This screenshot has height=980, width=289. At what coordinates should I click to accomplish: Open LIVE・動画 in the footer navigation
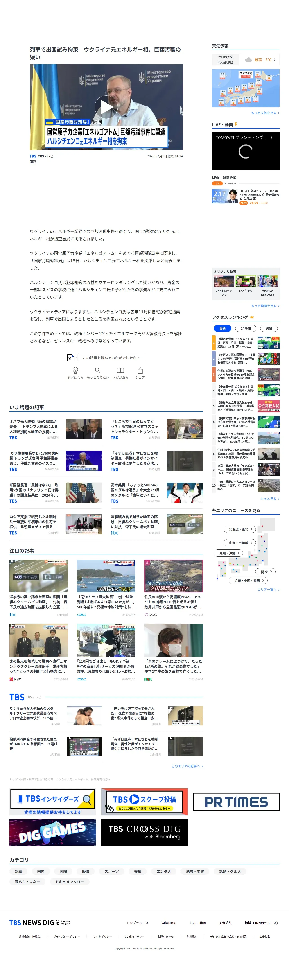[x=198, y=923]
